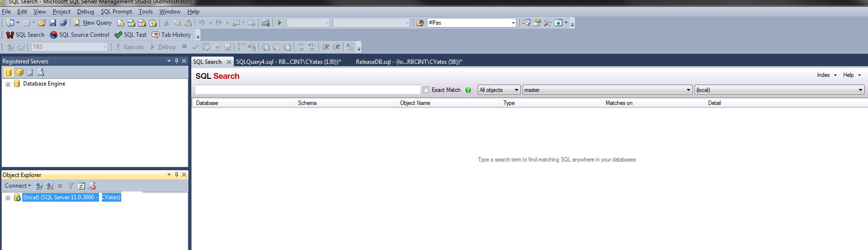
Task: Switch to the ReleaseDB.sql tab
Action: click(409, 62)
